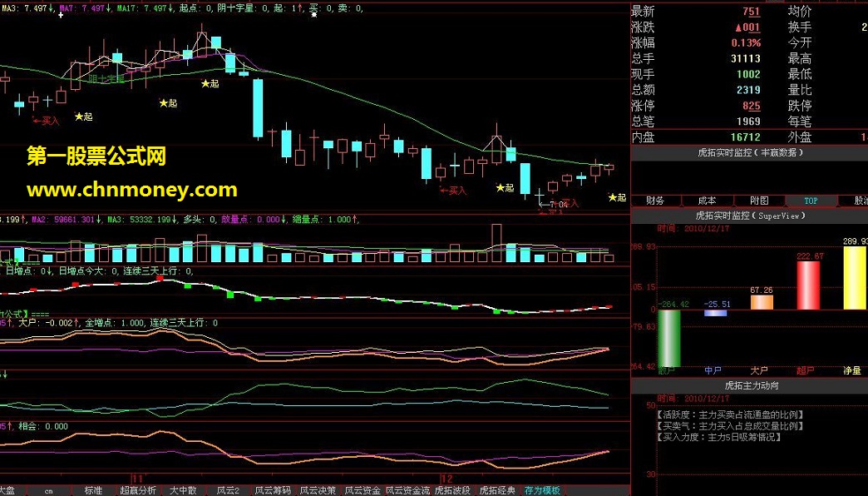
Task: Click the 涨幅 value 0.13%
Action: tap(746, 42)
